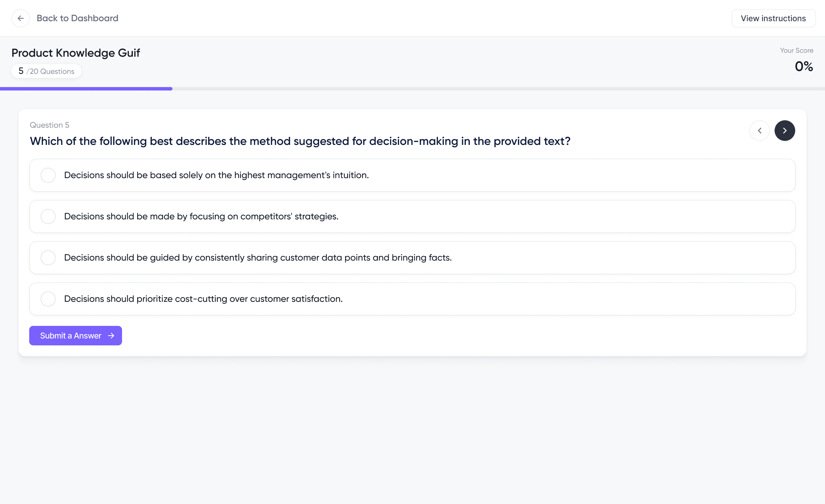Click Back to Dashboard link
The height and width of the screenshot is (504, 825).
(77, 18)
